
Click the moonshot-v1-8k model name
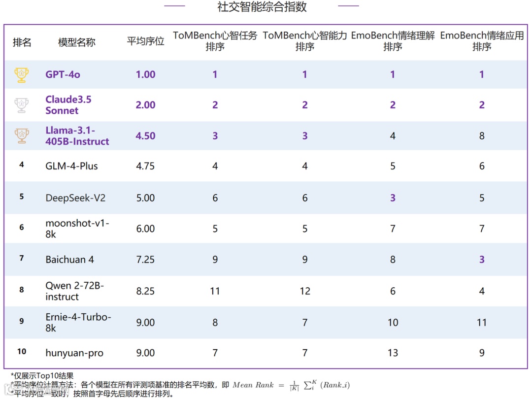[77, 229]
